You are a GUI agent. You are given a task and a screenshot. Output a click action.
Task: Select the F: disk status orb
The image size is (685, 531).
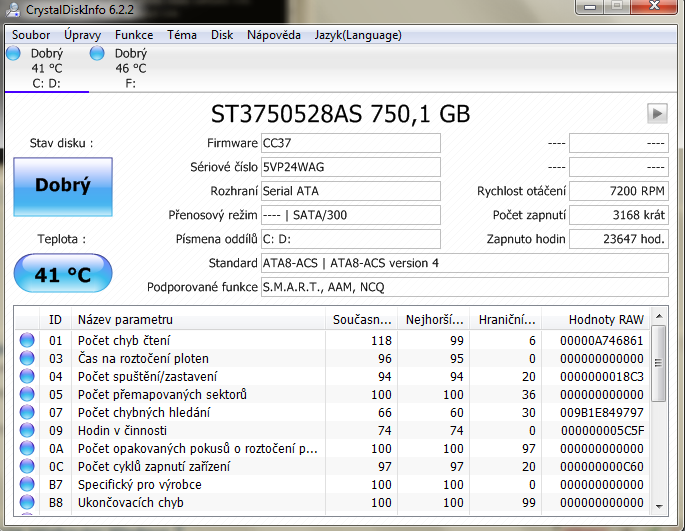coord(98,53)
